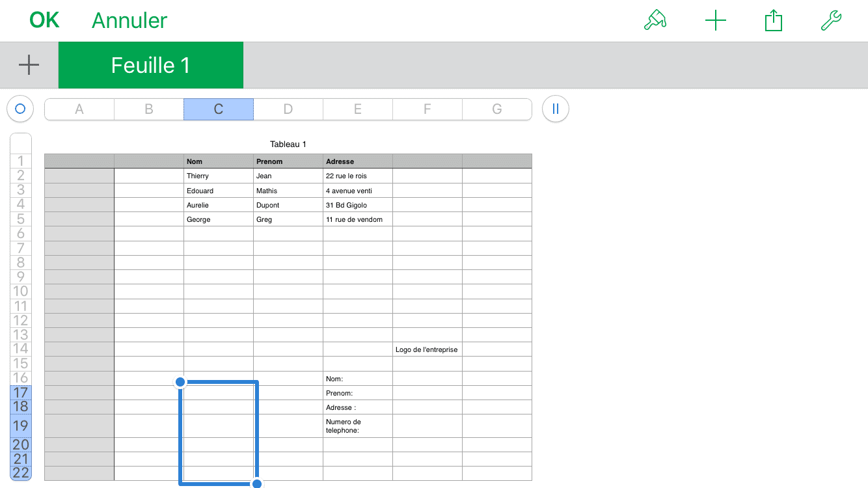The image size is (868, 488).
Task: Click the Tableau 1 title
Action: pos(288,144)
